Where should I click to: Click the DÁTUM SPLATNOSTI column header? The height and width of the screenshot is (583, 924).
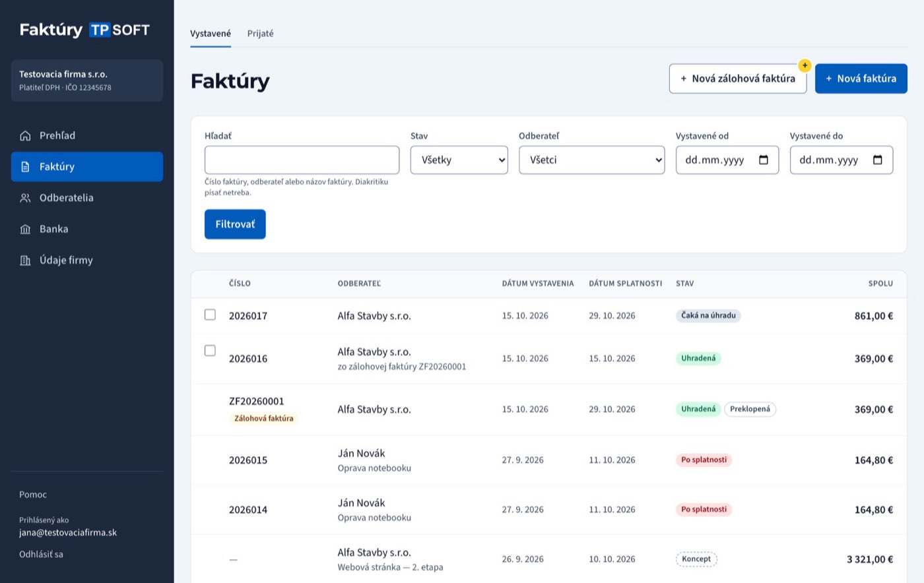pyautogui.click(x=625, y=284)
